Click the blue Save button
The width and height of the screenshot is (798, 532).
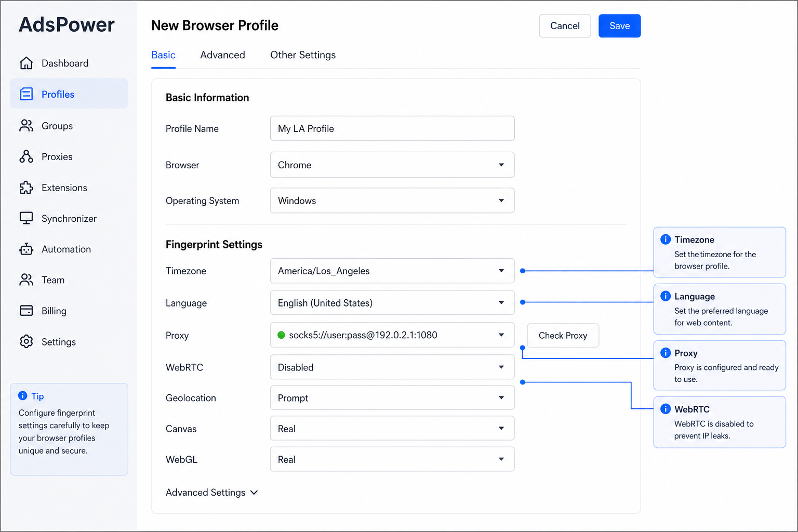619,26
